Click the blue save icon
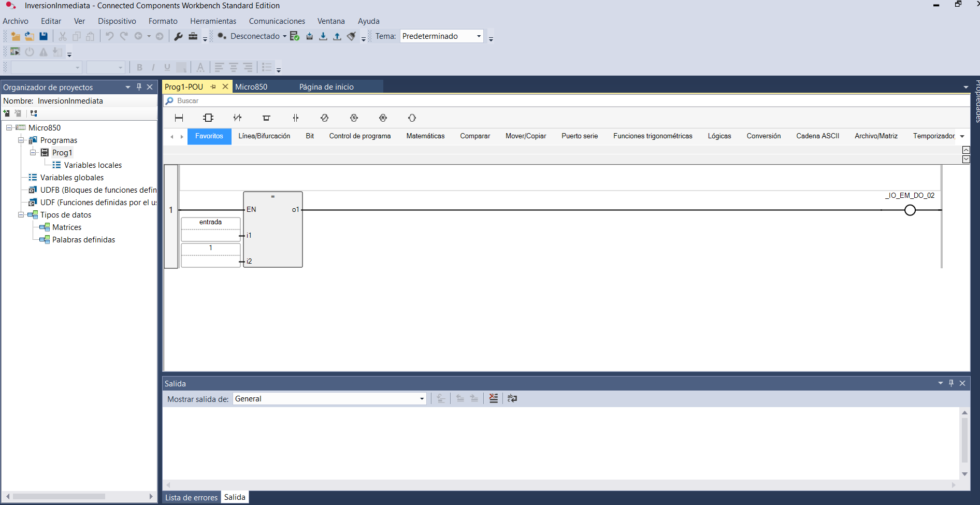This screenshot has width=980, height=505. 44,36
